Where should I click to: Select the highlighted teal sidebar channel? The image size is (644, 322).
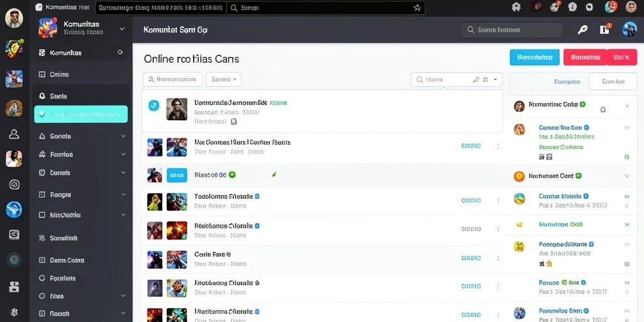click(81, 114)
